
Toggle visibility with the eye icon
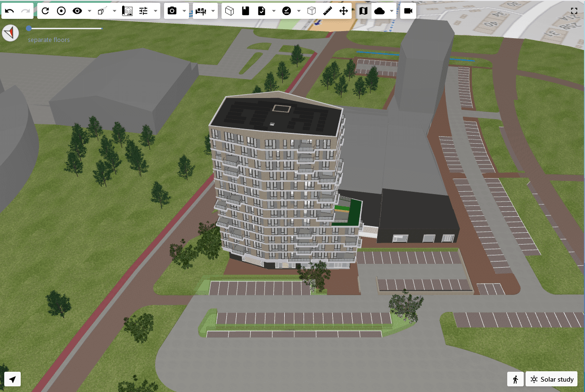click(77, 11)
